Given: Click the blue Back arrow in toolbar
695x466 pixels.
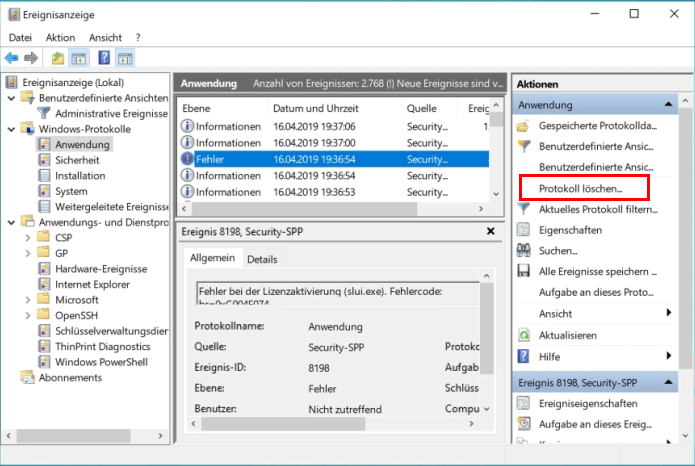Looking at the screenshot, I should [x=12, y=58].
